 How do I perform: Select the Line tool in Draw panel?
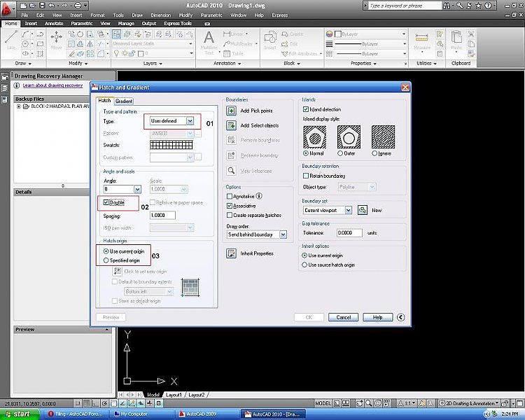pos(11,39)
